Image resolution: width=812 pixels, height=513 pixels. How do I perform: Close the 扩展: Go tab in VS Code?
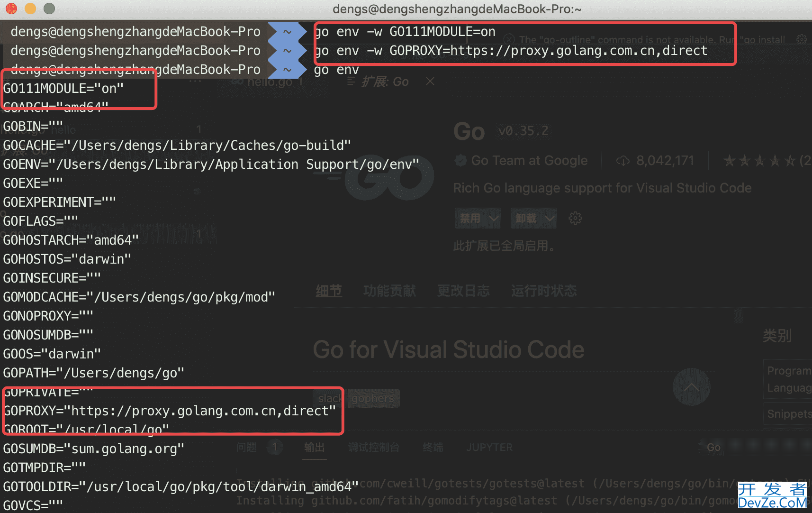click(x=430, y=82)
